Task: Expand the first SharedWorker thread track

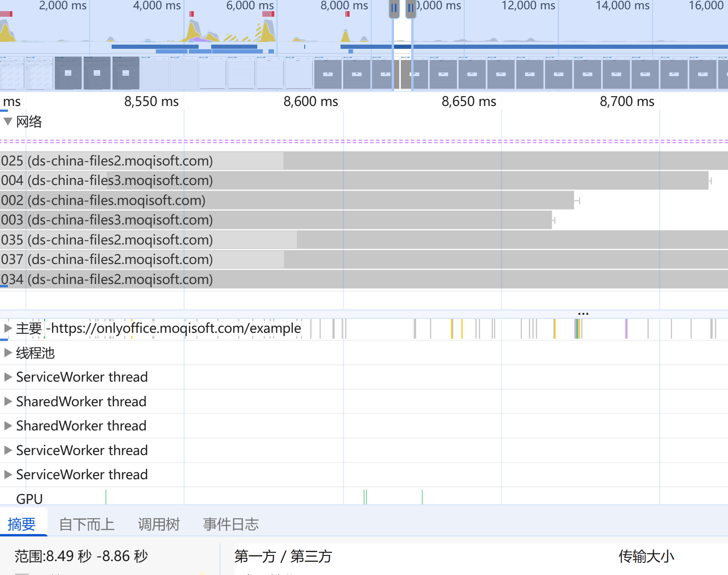Action: coord(7,402)
